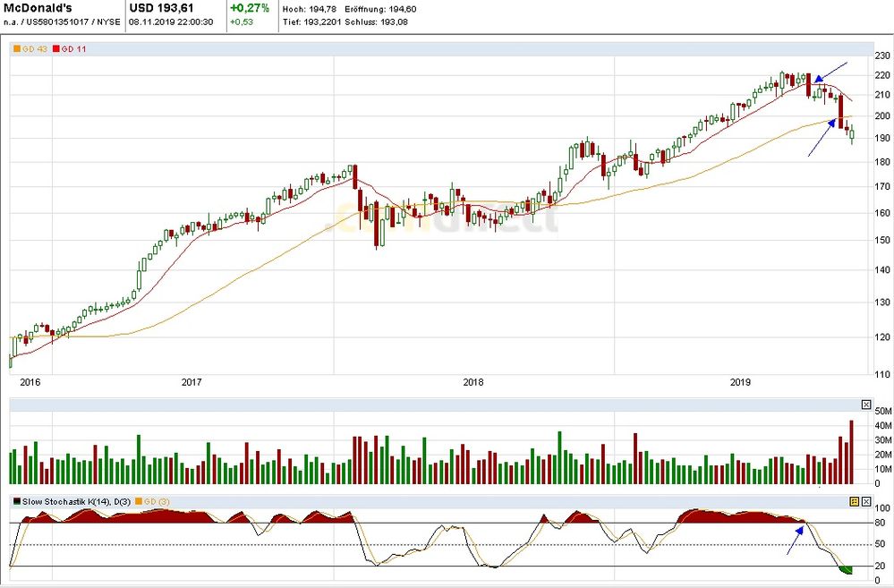
Task: Close the Slow Stochastik panel X icon
Action: click(x=866, y=501)
